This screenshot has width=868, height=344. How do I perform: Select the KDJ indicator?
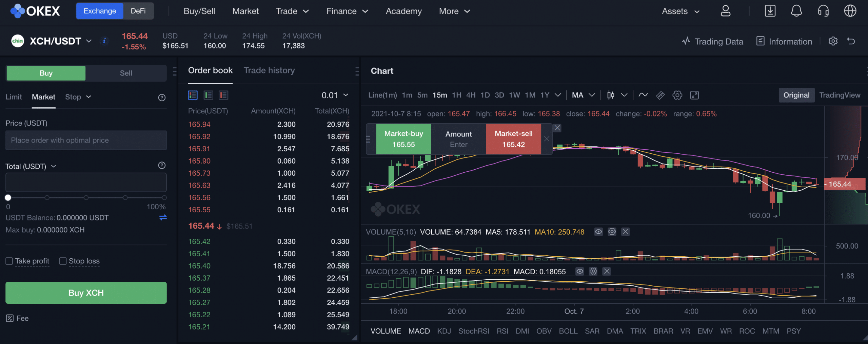444,331
